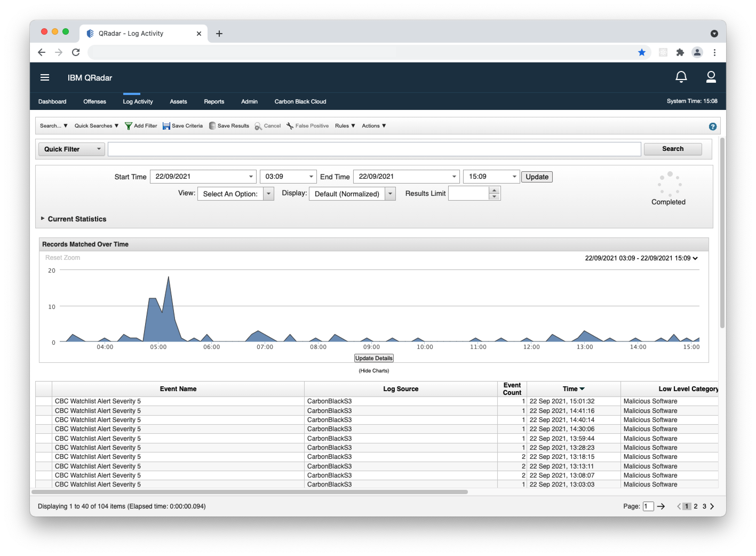Image resolution: width=756 pixels, height=556 pixels.
Task: Open the Actions menu
Action: click(373, 126)
